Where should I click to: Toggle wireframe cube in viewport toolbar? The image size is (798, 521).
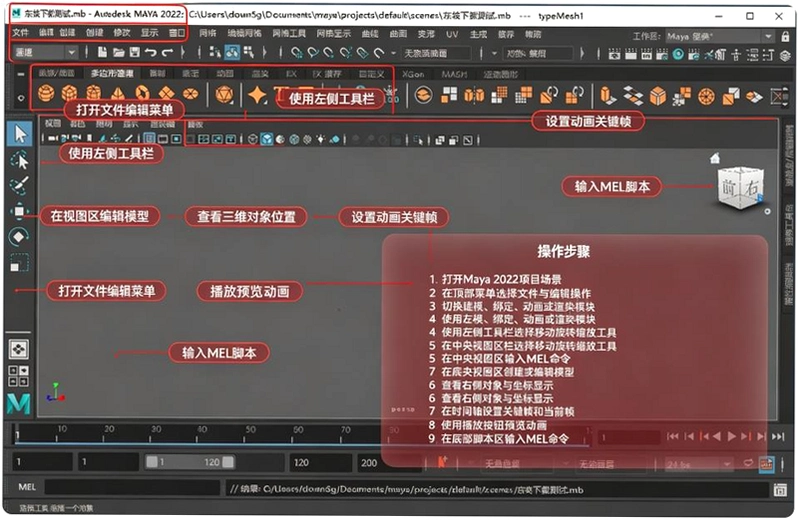coord(253,139)
